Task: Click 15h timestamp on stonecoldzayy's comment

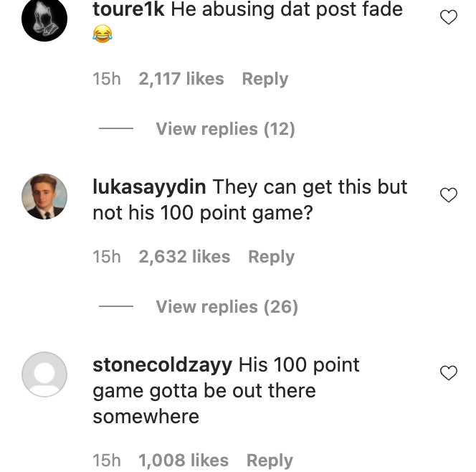Action: [107, 461]
